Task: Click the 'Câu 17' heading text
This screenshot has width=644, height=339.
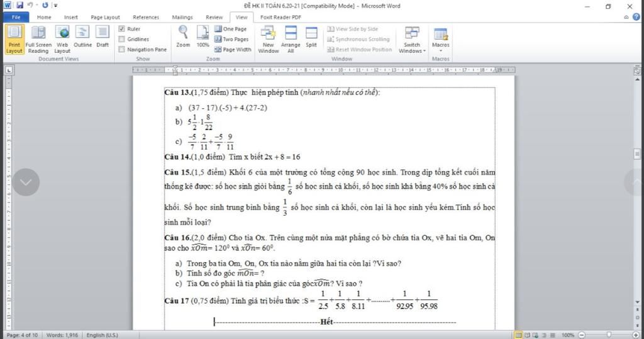Action: 177,301
